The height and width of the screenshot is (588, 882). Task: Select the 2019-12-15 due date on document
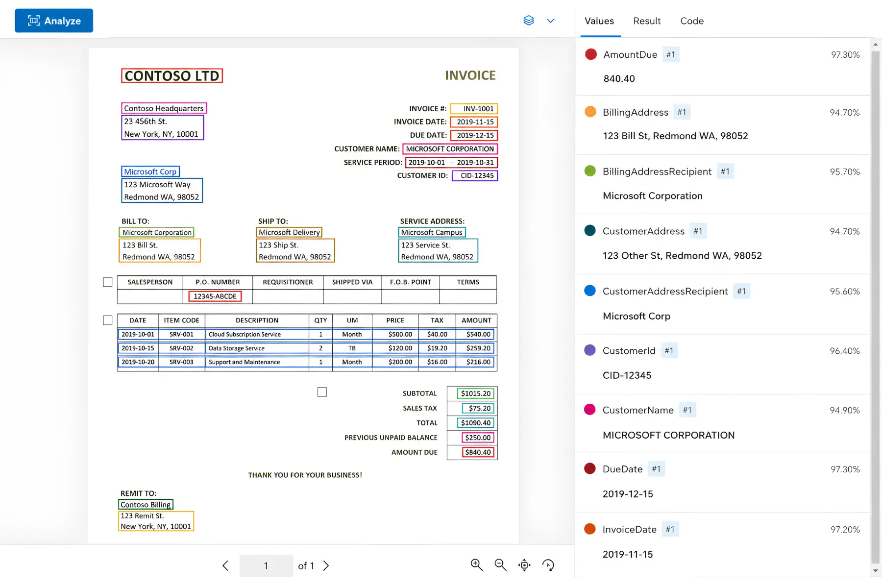pyautogui.click(x=474, y=135)
